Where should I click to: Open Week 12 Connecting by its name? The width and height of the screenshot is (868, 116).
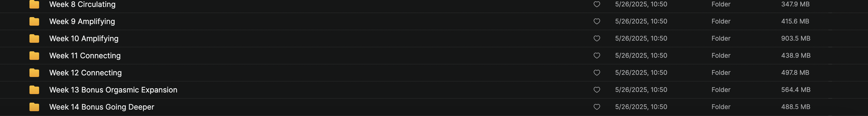click(x=85, y=73)
